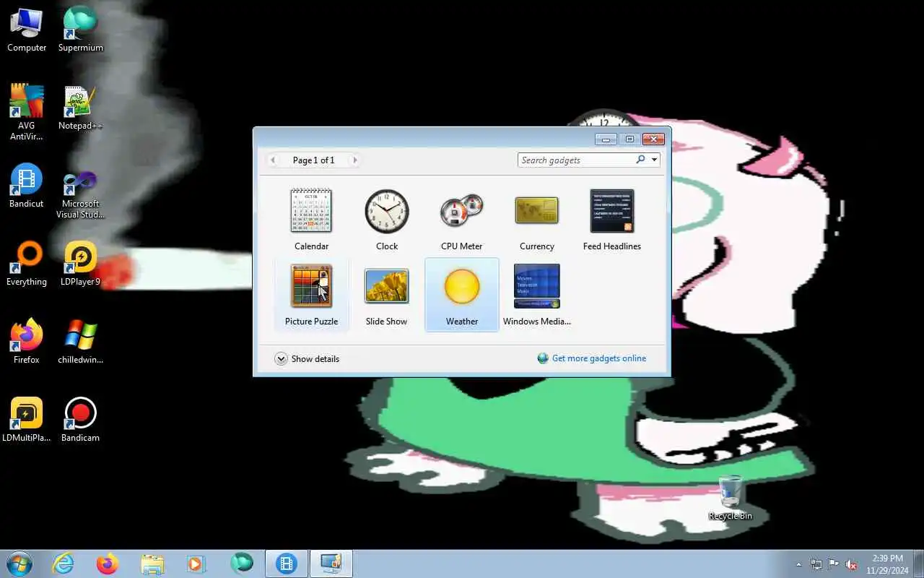Open Firefox from the taskbar

pyautogui.click(x=108, y=564)
